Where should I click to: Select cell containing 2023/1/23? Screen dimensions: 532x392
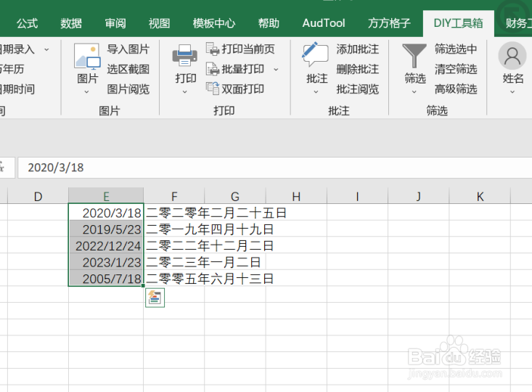pos(106,262)
